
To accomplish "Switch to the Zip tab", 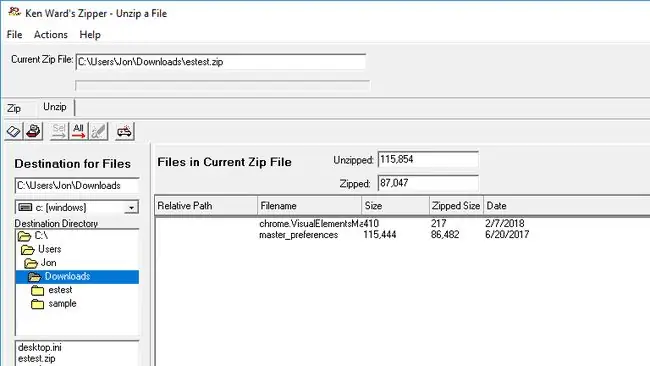I will pyautogui.click(x=14, y=108).
